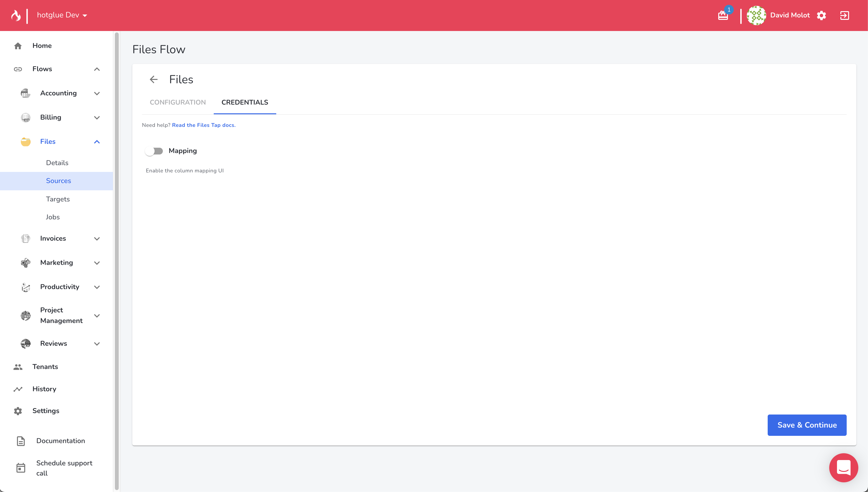This screenshot has width=868, height=492.
Task: Switch to the CONFIGURATION tab
Action: (178, 102)
